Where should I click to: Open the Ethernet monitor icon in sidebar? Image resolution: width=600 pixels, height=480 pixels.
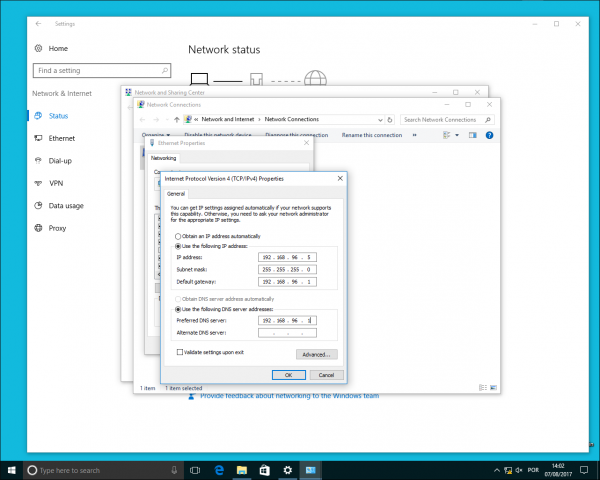pyautogui.click(x=38, y=138)
